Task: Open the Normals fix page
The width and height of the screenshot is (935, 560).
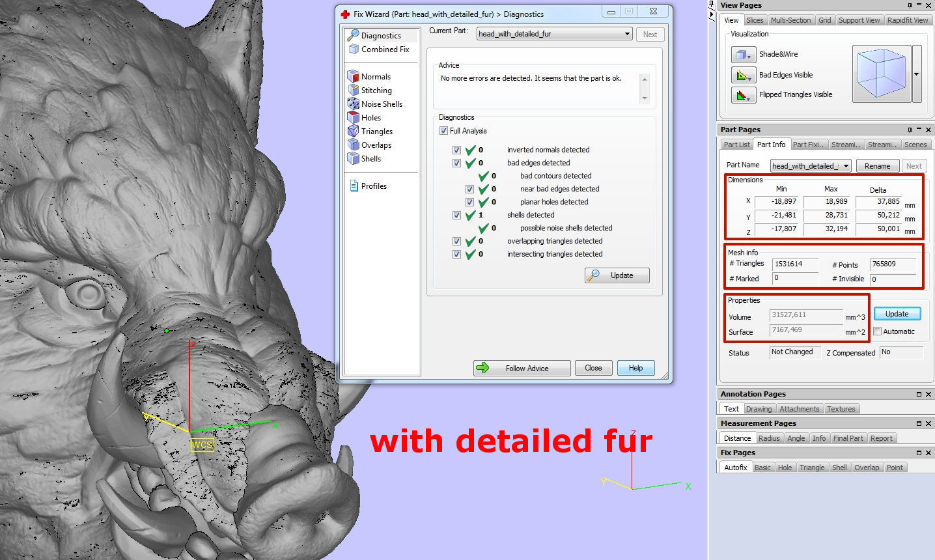Action: [x=369, y=77]
